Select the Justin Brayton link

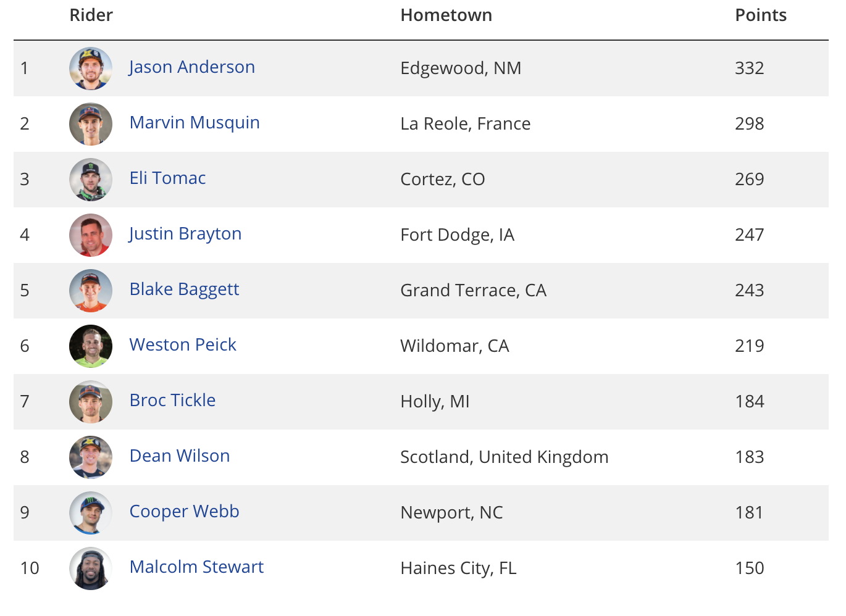[x=185, y=234]
